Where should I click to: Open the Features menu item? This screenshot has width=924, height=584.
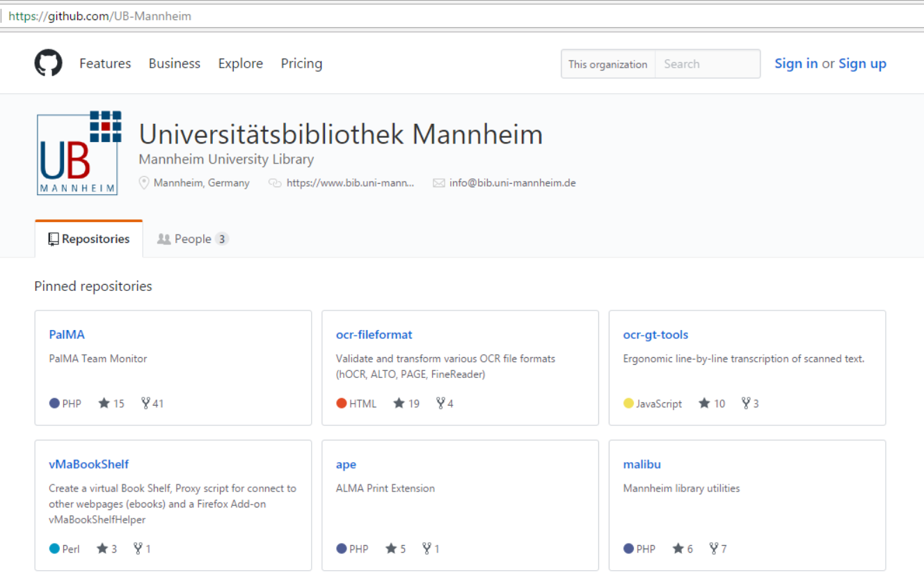[x=105, y=63]
